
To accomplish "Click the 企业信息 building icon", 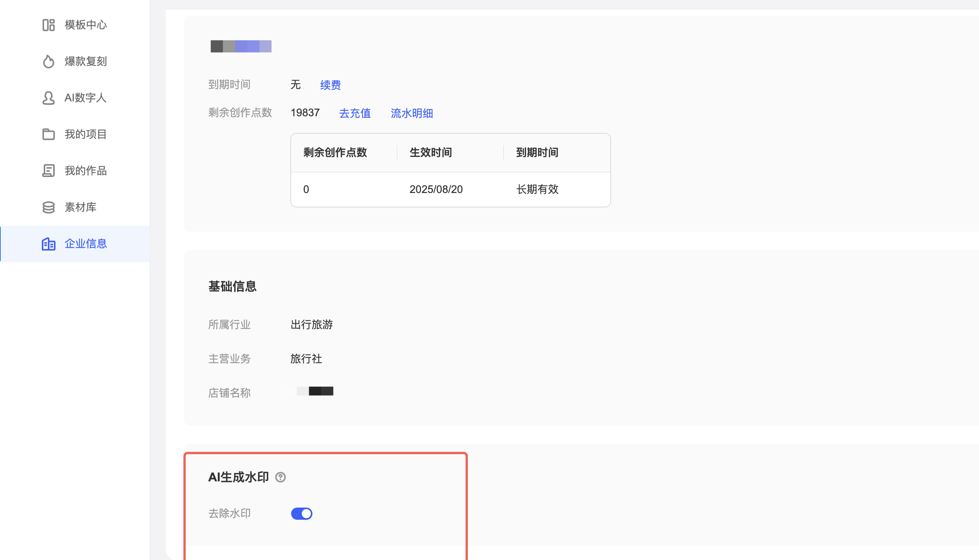I will 49,244.
